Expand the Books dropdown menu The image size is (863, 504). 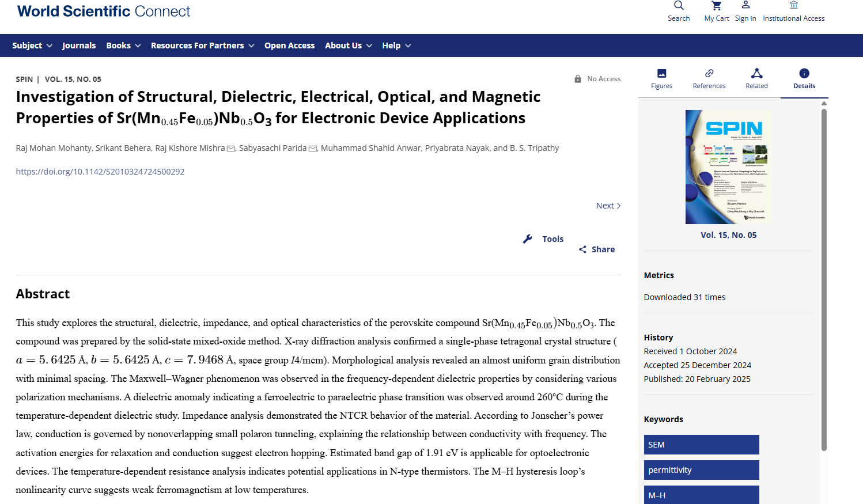(123, 46)
